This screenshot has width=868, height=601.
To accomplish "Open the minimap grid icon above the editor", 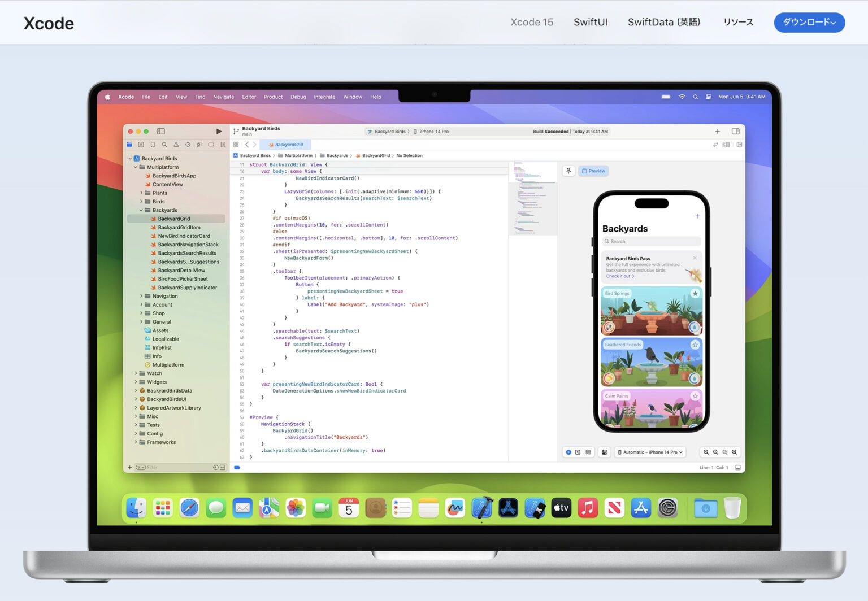I will 236,145.
